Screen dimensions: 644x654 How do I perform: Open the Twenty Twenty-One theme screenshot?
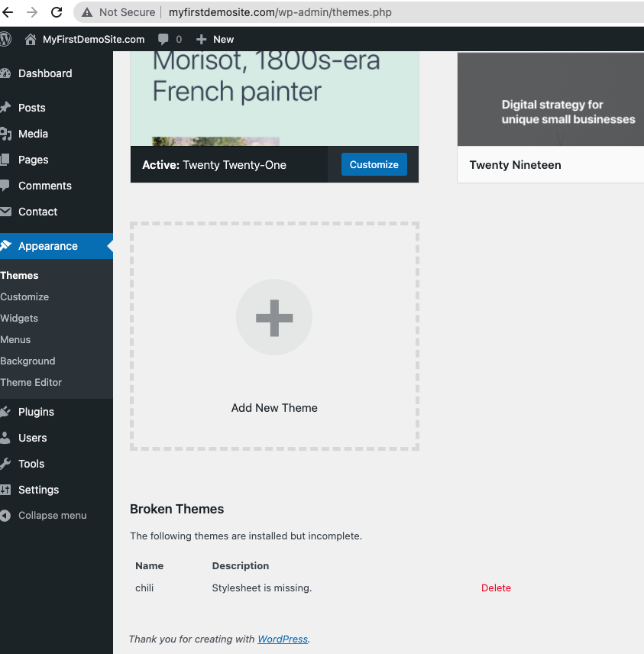click(274, 99)
